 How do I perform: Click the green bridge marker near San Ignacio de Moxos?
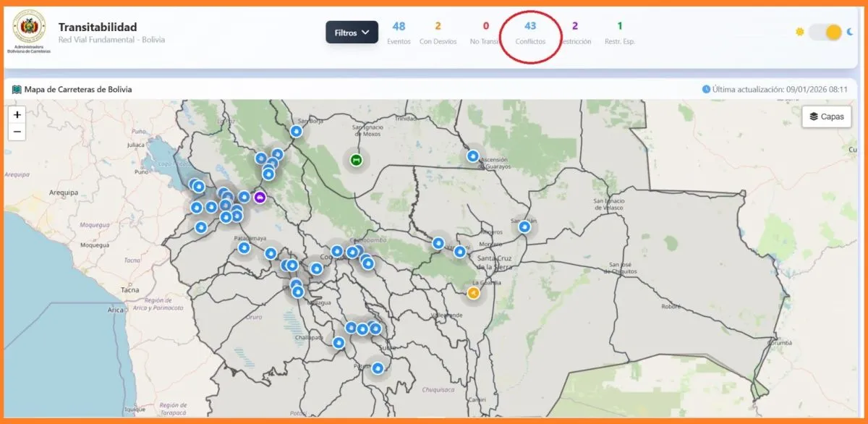coord(355,159)
